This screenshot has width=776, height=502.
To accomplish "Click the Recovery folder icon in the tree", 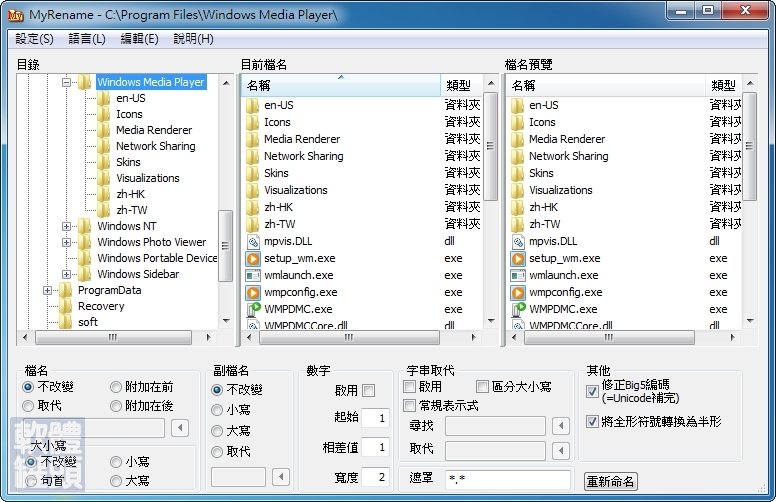I will tap(66, 306).
